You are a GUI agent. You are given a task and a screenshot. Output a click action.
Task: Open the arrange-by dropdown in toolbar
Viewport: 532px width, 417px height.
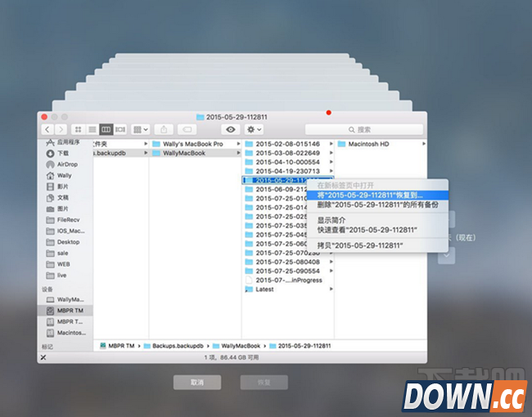click(141, 129)
